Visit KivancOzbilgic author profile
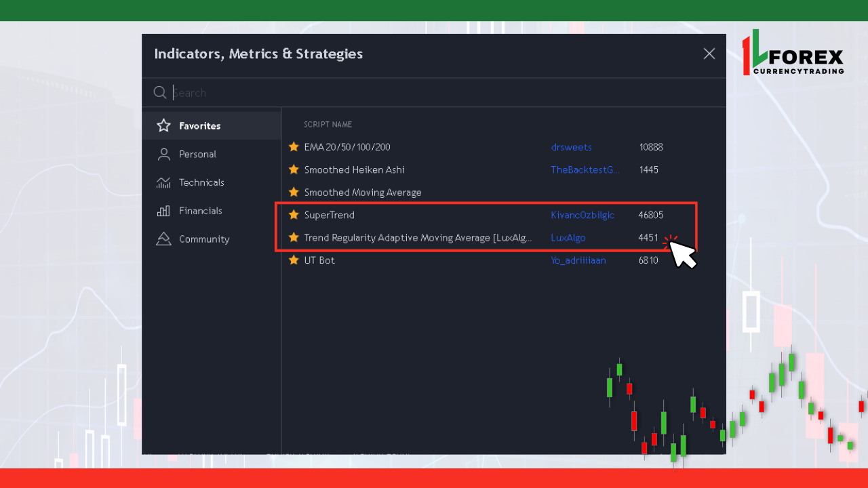 click(x=582, y=215)
